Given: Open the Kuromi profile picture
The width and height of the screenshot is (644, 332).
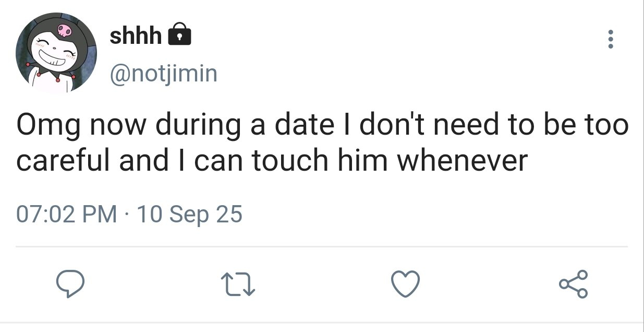Looking at the screenshot, I should [55, 53].
